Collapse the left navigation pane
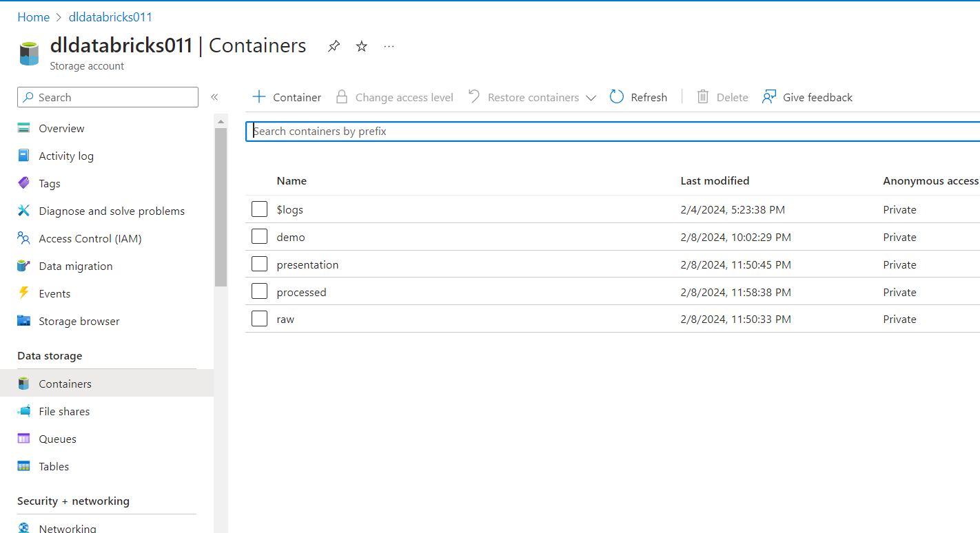Screen dimensions: 980x533 pos(214,97)
